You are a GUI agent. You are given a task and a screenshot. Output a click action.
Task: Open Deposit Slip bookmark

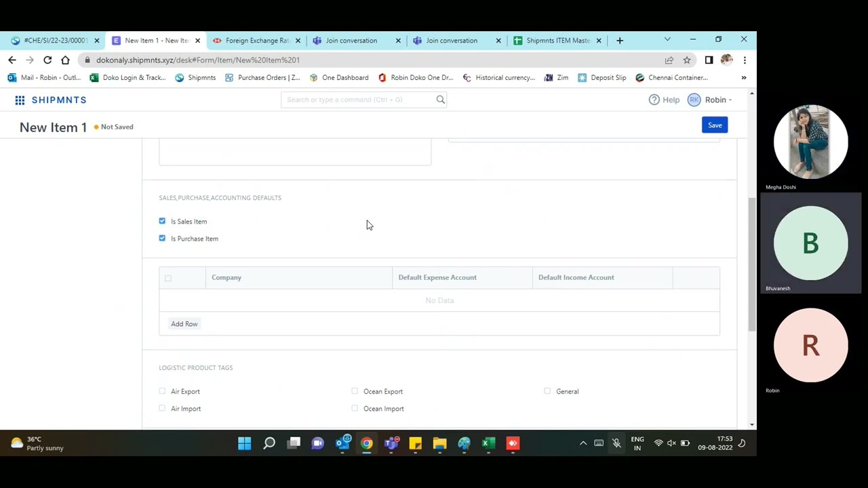tap(602, 78)
